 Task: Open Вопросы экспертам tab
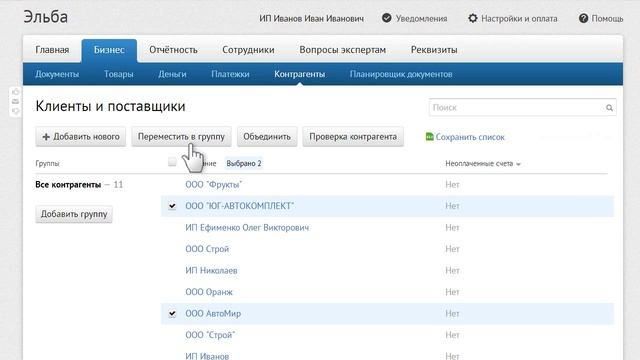(x=342, y=50)
